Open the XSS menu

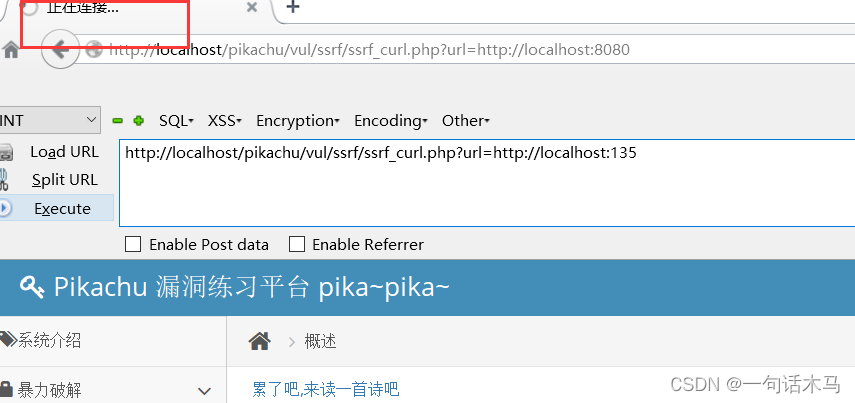pyautogui.click(x=225, y=121)
